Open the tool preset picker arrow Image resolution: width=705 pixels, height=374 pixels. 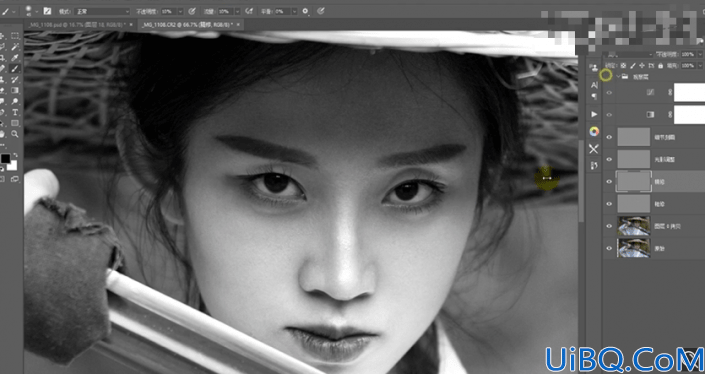pyautogui.click(x=14, y=11)
